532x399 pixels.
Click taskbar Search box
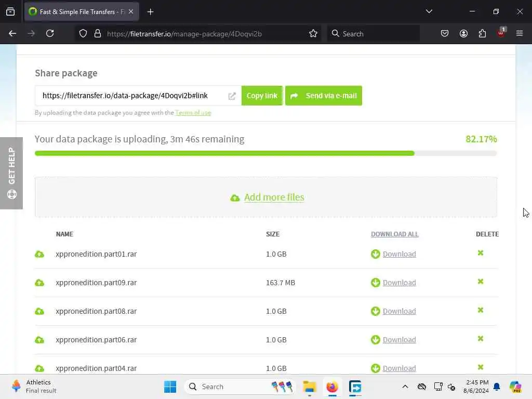pos(240,387)
